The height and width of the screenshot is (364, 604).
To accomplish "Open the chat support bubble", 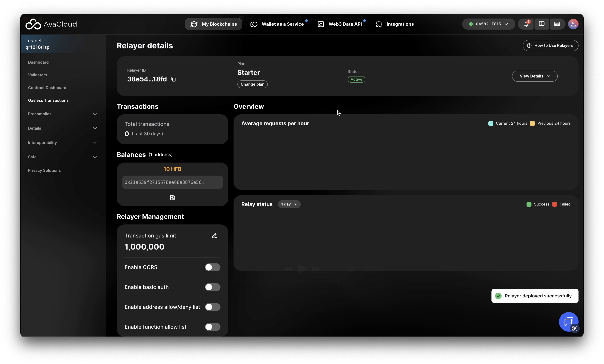I will (568, 321).
